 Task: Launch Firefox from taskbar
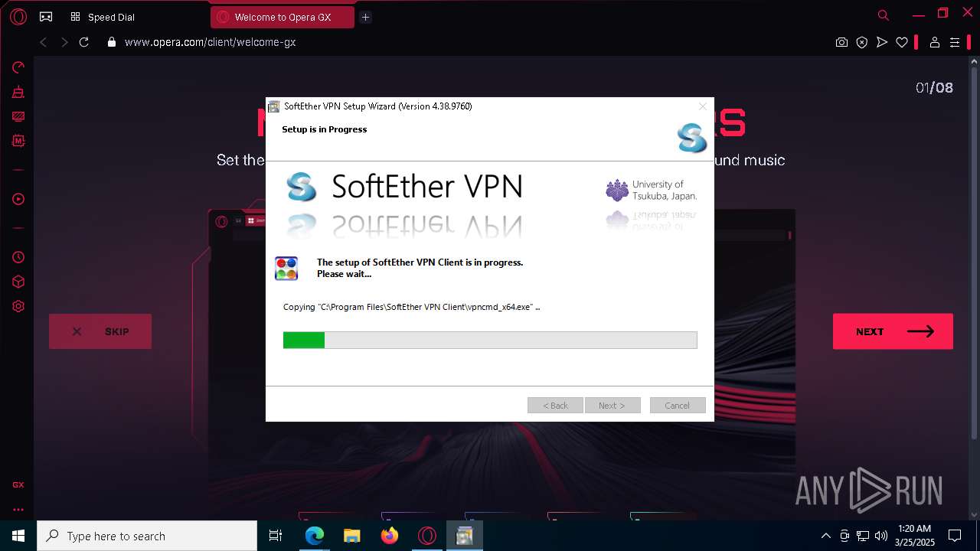[x=389, y=536]
